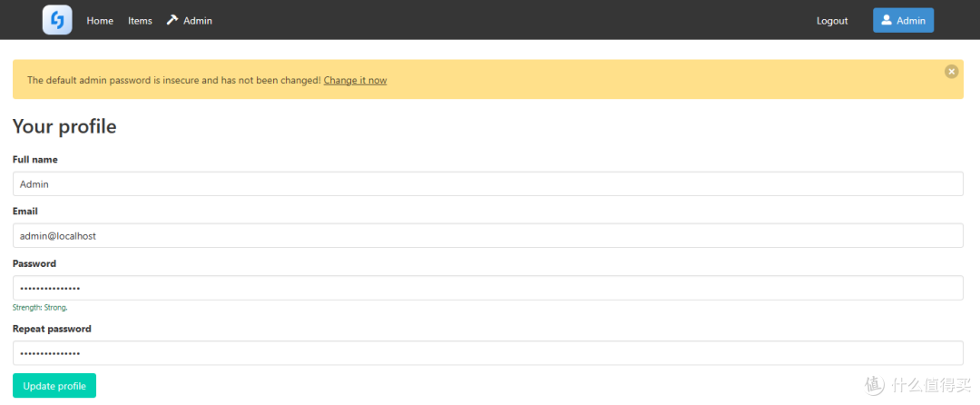The height and width of the screenshot is (405, 980).
Task: Click the blue app logo icon
Action: [x=57, y=20]
